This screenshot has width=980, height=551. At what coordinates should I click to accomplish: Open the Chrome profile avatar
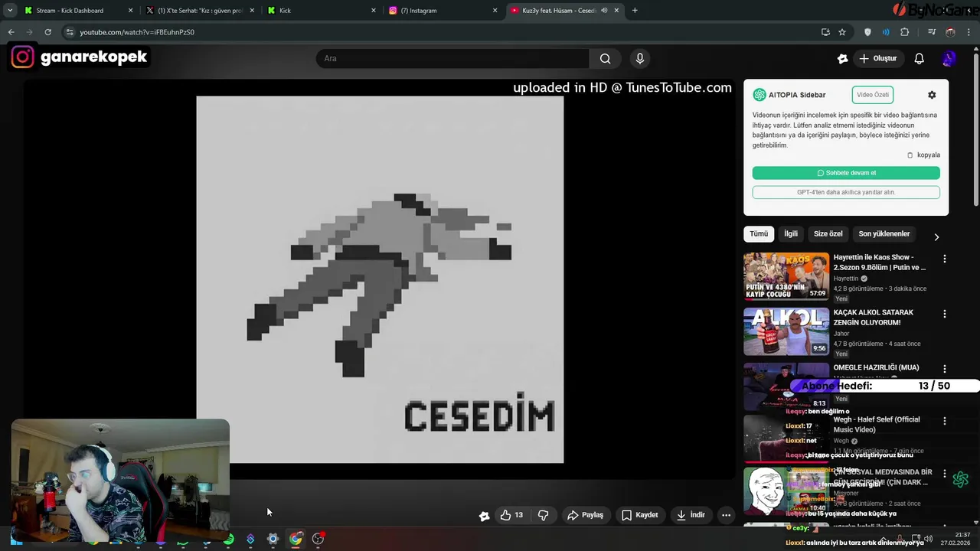tap(950, 32)
